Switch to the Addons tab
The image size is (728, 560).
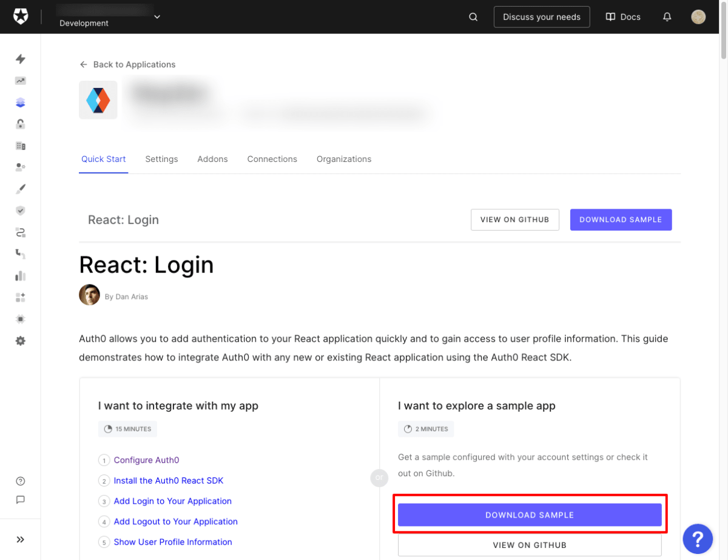[x=212, y=159]
